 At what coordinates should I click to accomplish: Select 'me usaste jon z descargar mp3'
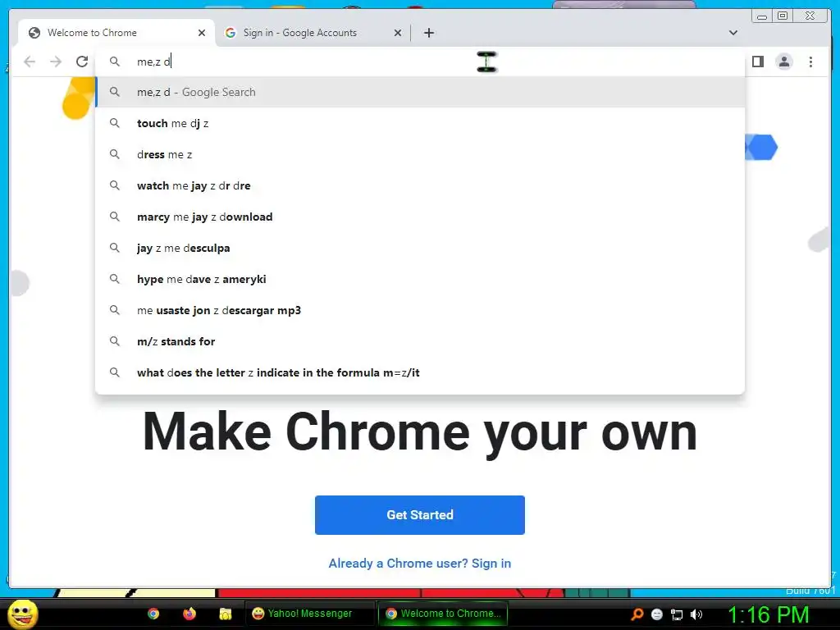click(x=420, y=310)
